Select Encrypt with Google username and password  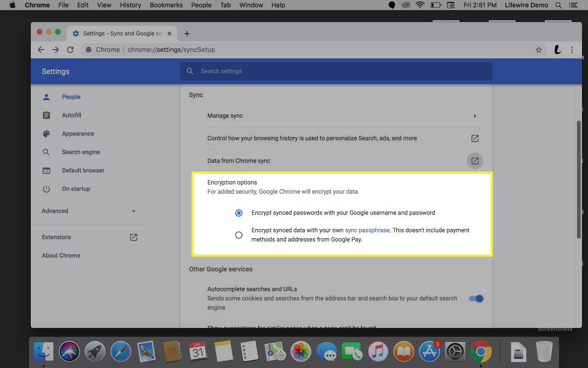pyautogui.click(x=239, y=213)
